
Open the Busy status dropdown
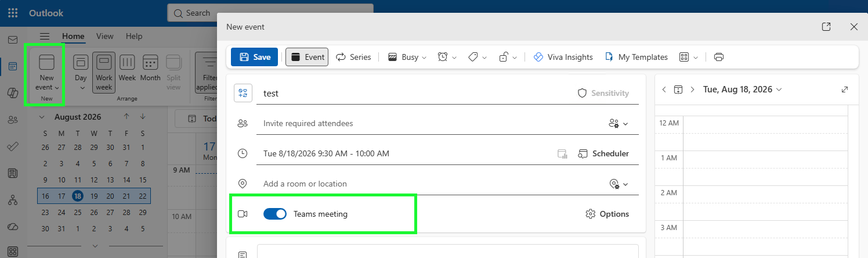[407, 57]
